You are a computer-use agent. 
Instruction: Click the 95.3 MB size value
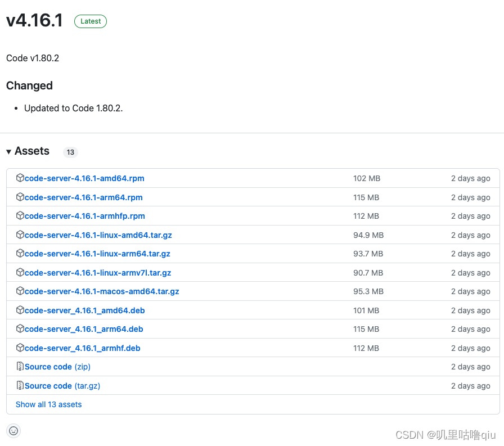[x=368, y=291]
